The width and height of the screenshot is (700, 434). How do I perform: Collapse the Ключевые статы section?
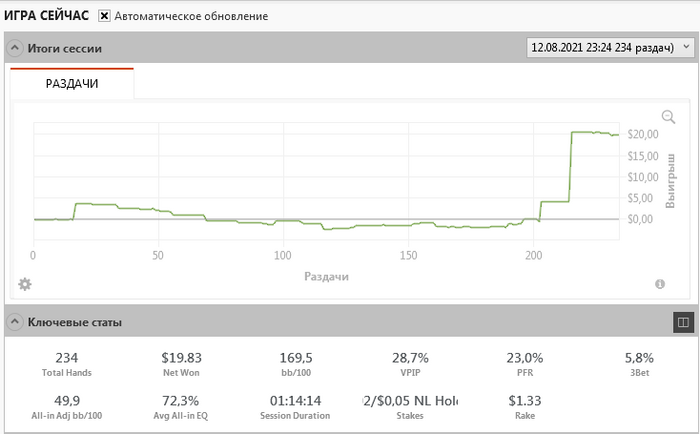(x=14, y=322)
